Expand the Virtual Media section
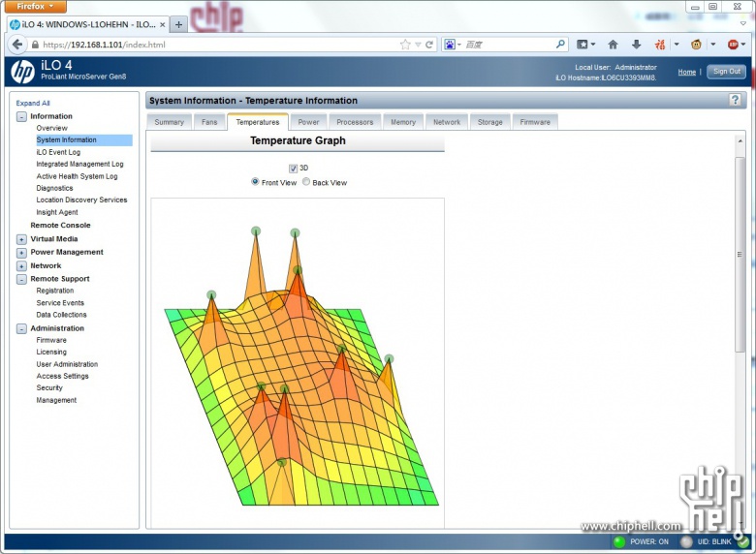The image size is (756, 554). pyautogui.click(x=21, y=239)
